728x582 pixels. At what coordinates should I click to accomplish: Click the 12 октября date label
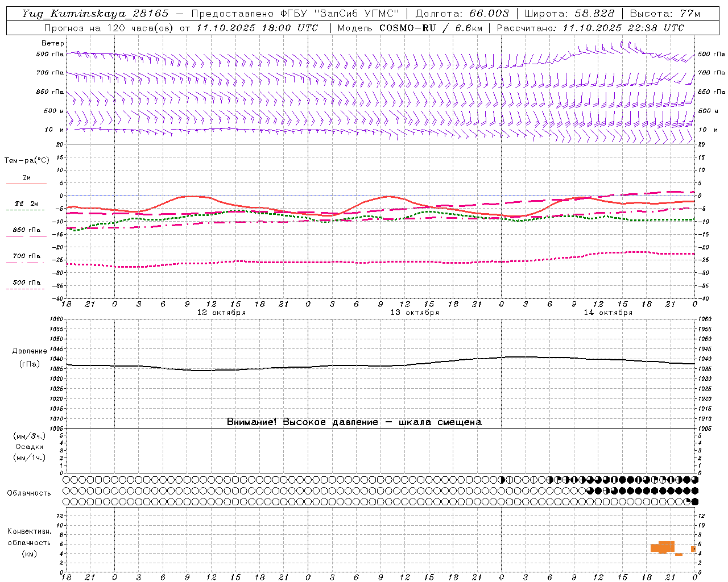coord(221,313)
